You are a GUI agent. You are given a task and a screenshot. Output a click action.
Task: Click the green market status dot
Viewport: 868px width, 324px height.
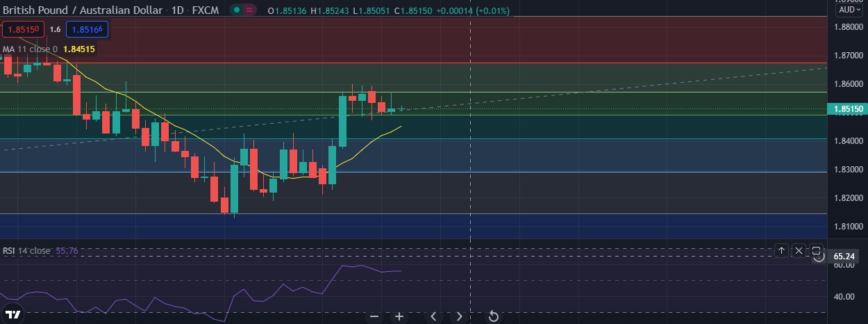pyautogui.click(x=237, y=10)
